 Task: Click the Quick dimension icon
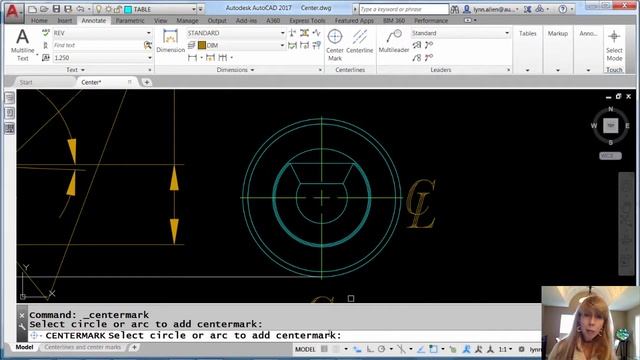click(x=210, y=58)
